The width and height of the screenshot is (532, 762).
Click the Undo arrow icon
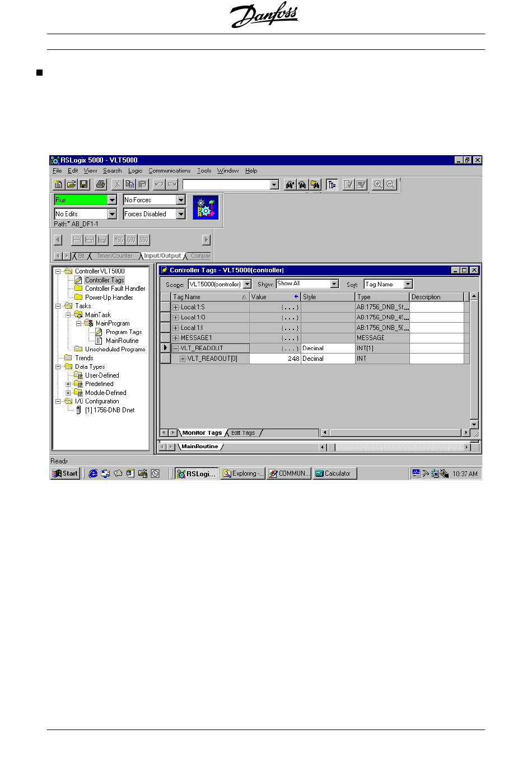tap(159, 184)
